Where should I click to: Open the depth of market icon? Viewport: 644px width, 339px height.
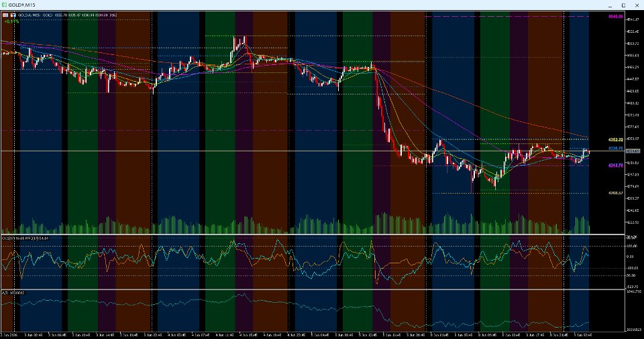(13, 15)
